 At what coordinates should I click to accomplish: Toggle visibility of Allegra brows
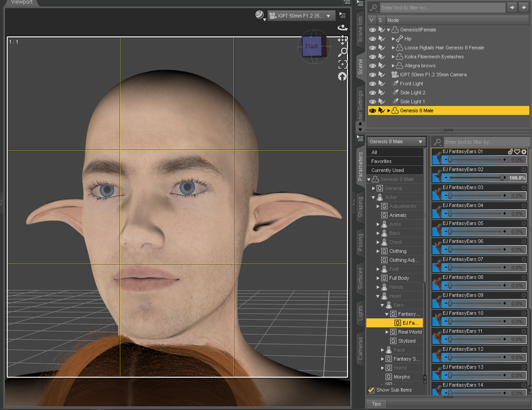(x=372, y=66)
